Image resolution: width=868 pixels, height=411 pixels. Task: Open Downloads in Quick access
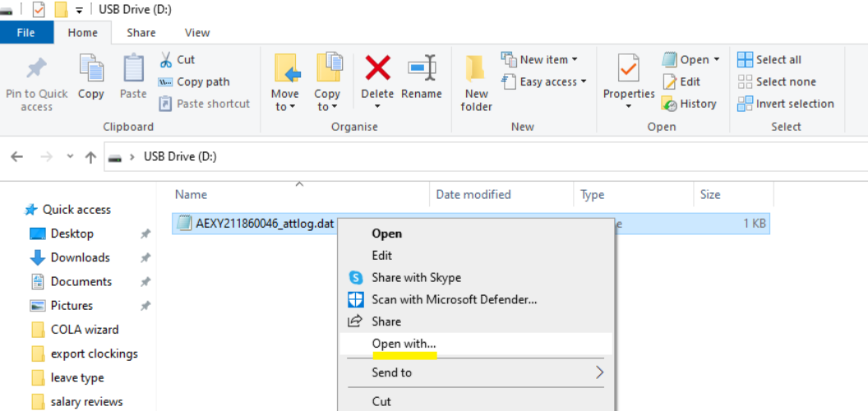pyautogui.click(x=80, y=257)
